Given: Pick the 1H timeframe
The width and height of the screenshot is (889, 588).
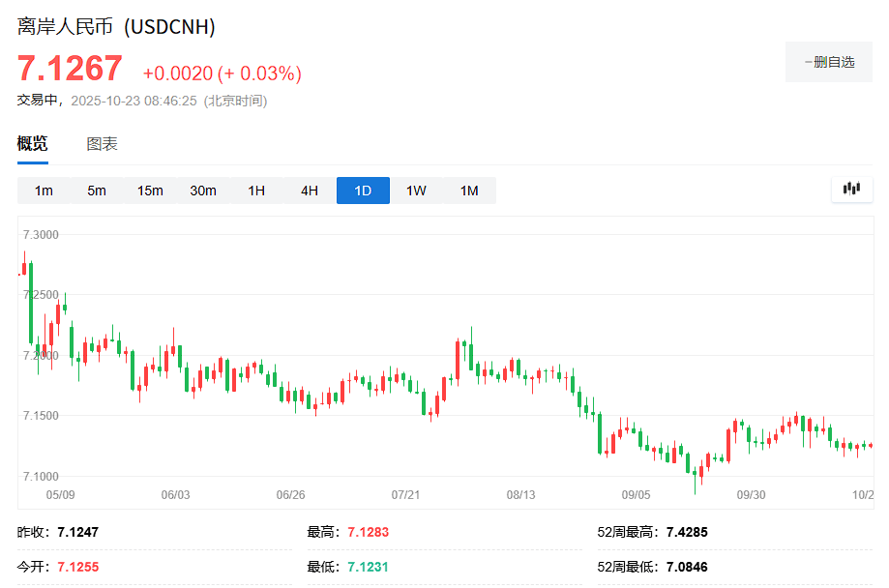Looking at the screenshot, I should tap(256, 191).
